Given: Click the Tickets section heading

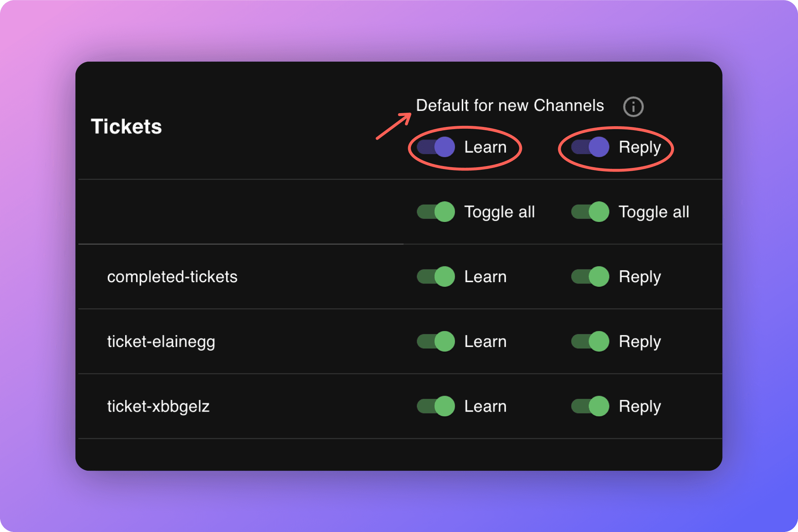Looking at the screenshot, I should coord(126,127).
